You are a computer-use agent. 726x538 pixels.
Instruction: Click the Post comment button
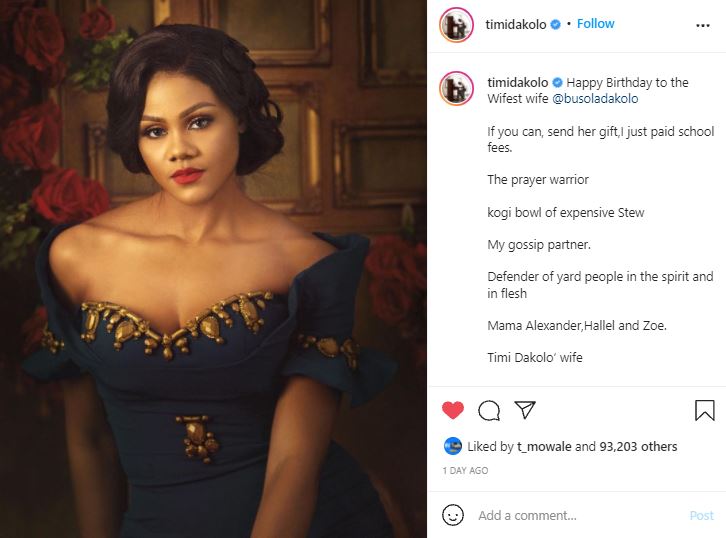702,516
